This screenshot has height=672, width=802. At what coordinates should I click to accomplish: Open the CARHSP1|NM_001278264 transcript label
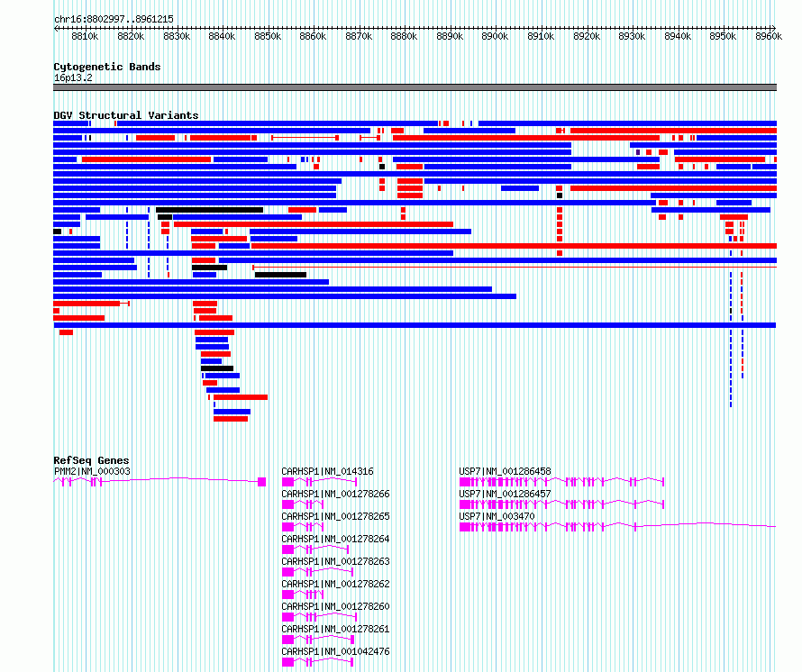click(x=335, y=539)
